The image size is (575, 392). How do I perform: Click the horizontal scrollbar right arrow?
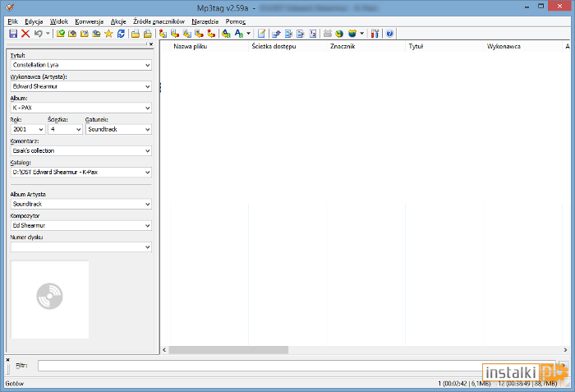coord(565,350)
